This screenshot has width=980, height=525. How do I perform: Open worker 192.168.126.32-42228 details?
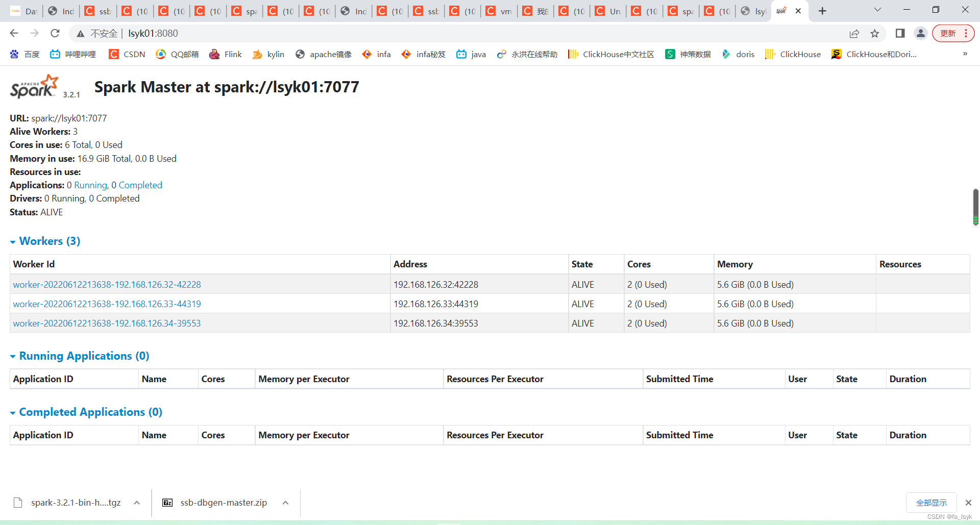[x=107, y=285]
